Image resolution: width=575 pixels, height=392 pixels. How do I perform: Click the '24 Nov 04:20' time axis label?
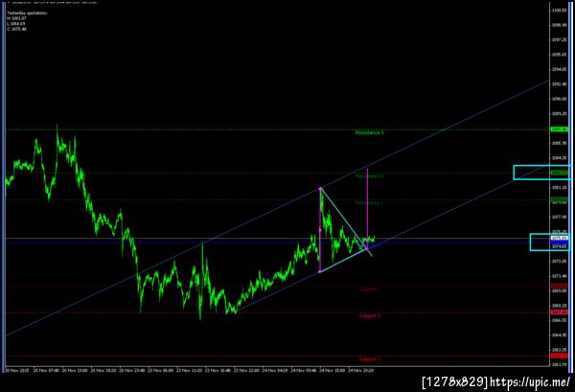275,371
